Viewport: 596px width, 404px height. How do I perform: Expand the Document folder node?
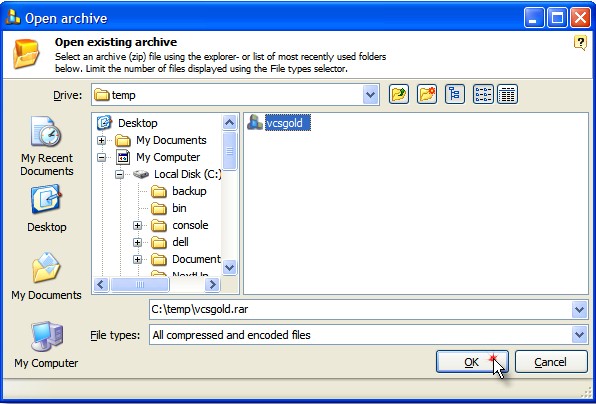tap(137, 260)
